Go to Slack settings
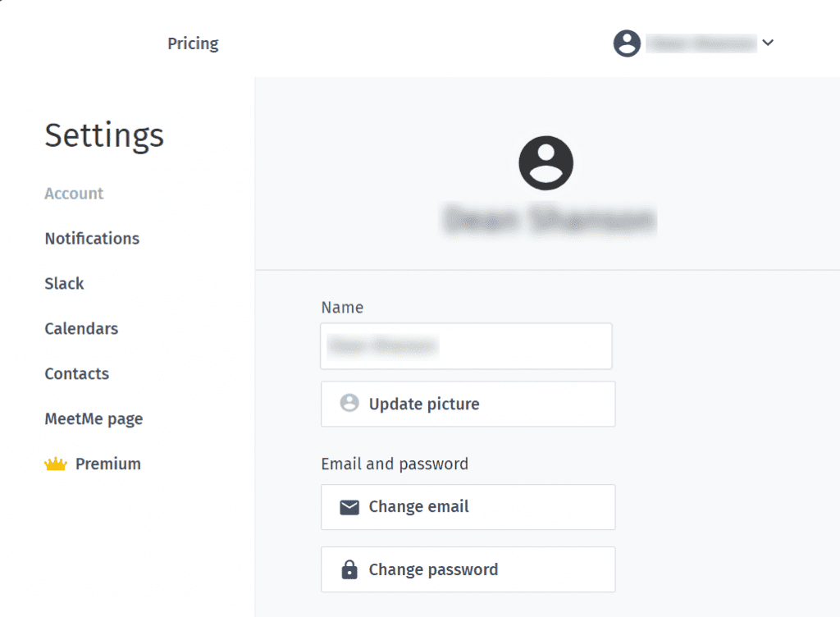This screenshot has height=617, width=840. coord(64,283)
